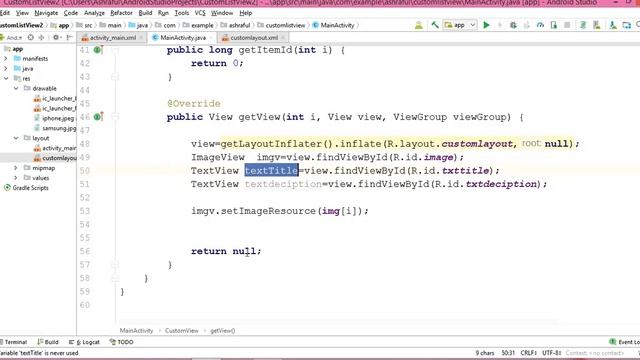
Task: Open the Build tool window at the bottom
Action: point(48,342)
